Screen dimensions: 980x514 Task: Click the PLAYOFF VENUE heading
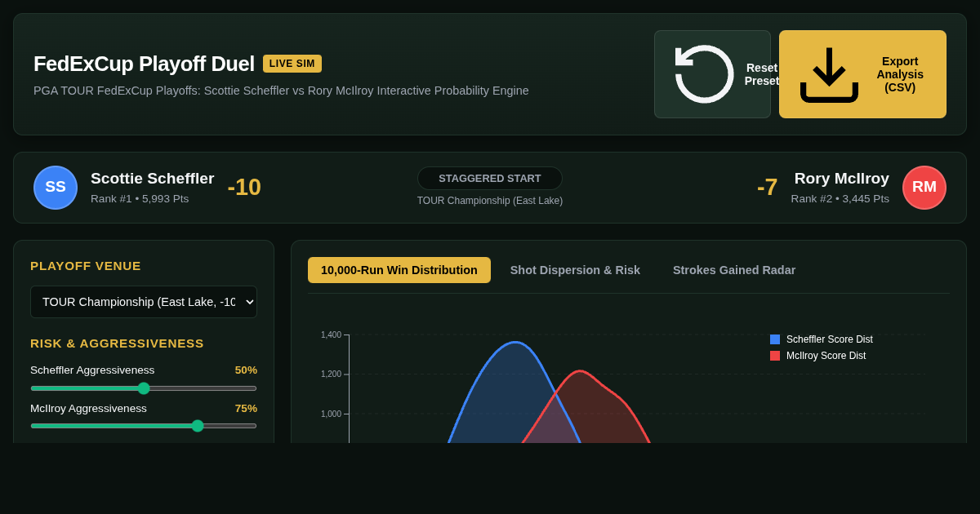(86, 266)
